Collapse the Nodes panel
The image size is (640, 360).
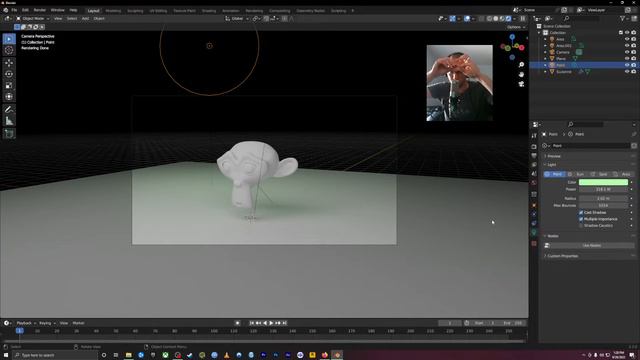tap(553, 236)
